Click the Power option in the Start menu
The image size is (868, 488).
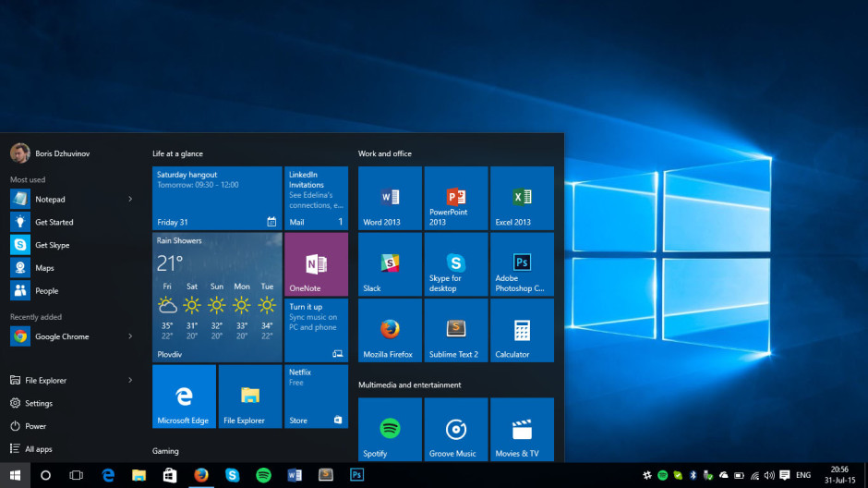35,427
